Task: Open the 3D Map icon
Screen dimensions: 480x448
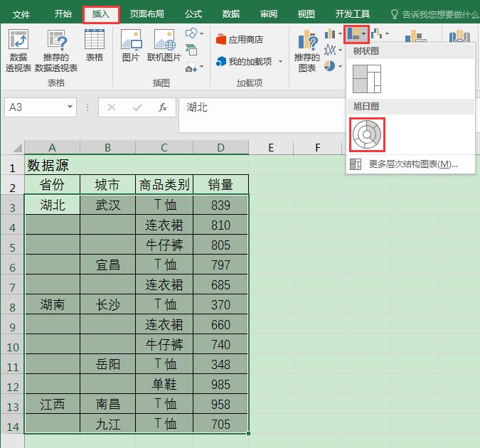Action: [x=459, y=36]
